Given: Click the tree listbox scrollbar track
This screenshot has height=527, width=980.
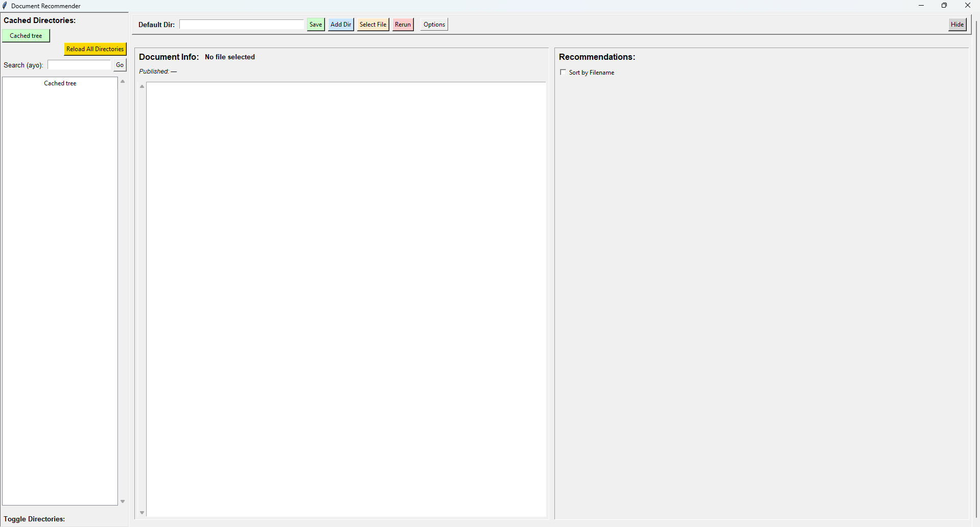Looking at the screenshot, I should tap(122, 291).
